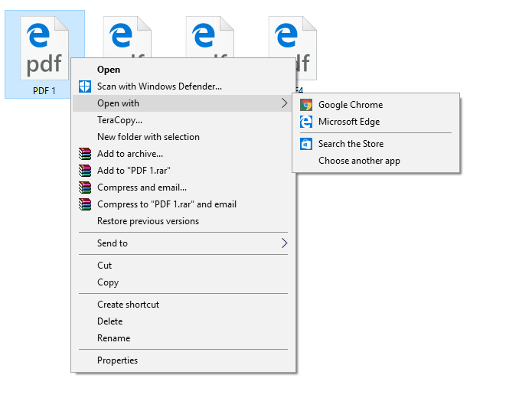Select Cut from the context menu

(184, 266)
